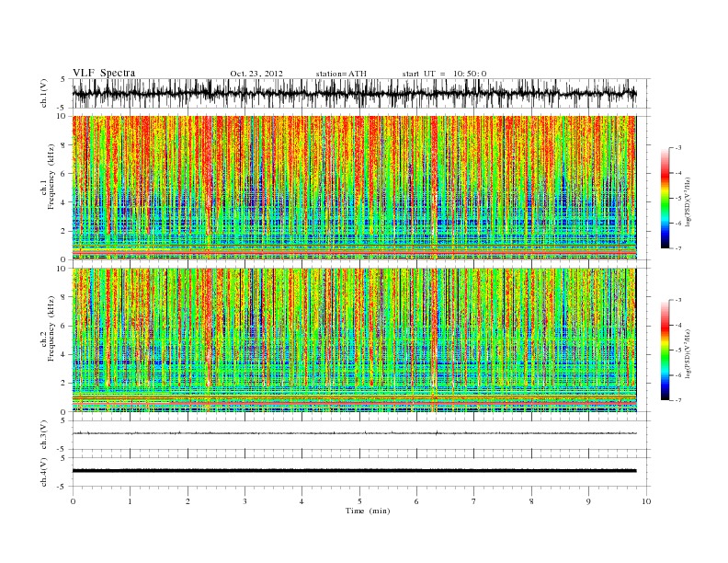728x563 pixels.
Task: Click the ch.3 waveform trace
Action: (354, 433)
